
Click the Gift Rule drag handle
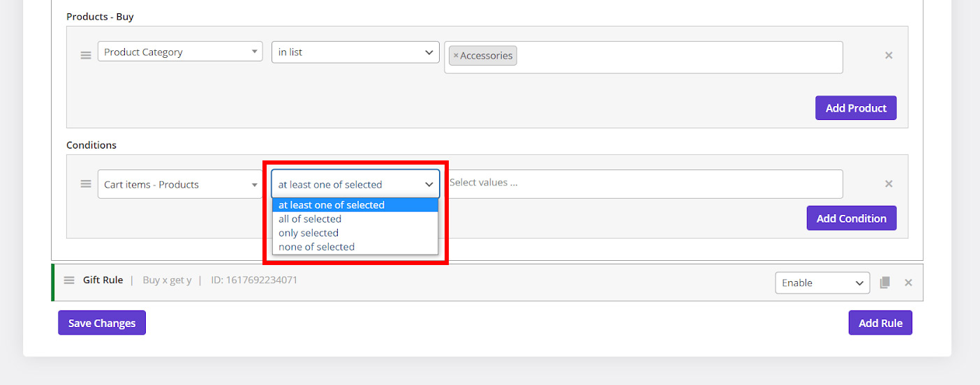pos(69,280)
